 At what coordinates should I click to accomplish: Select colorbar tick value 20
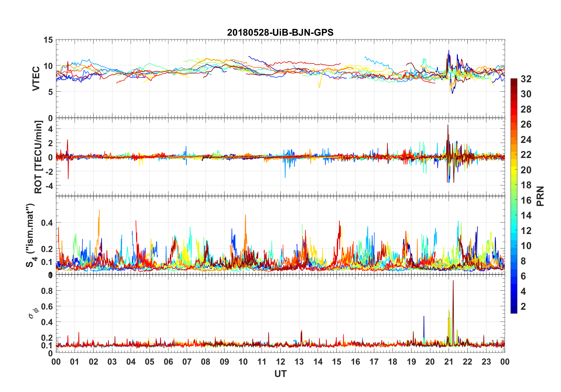coord(526,170)
